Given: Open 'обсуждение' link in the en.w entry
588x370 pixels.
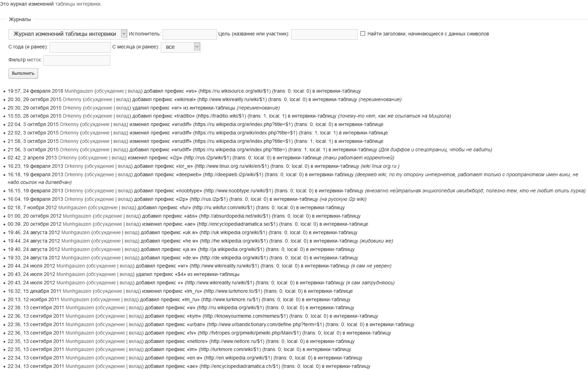Looking at the screenshot, I should point(110,358).
